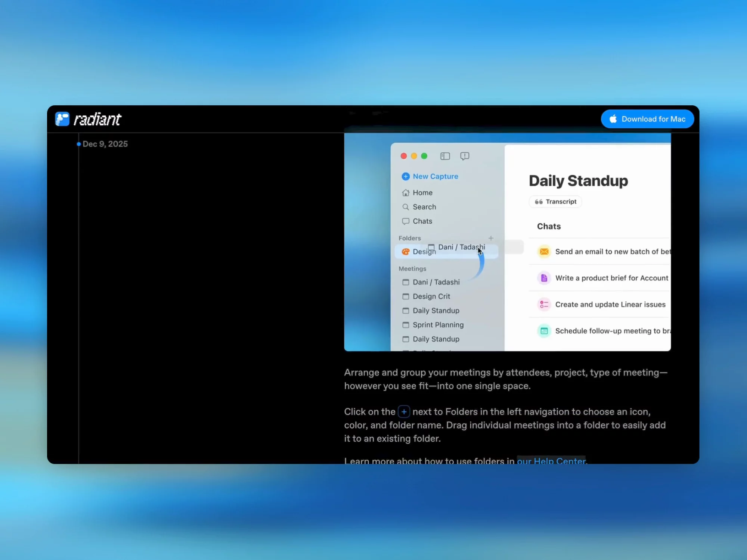Add a folder with the Folders plus
Viewport: 747px width, 560px height.
491,238
